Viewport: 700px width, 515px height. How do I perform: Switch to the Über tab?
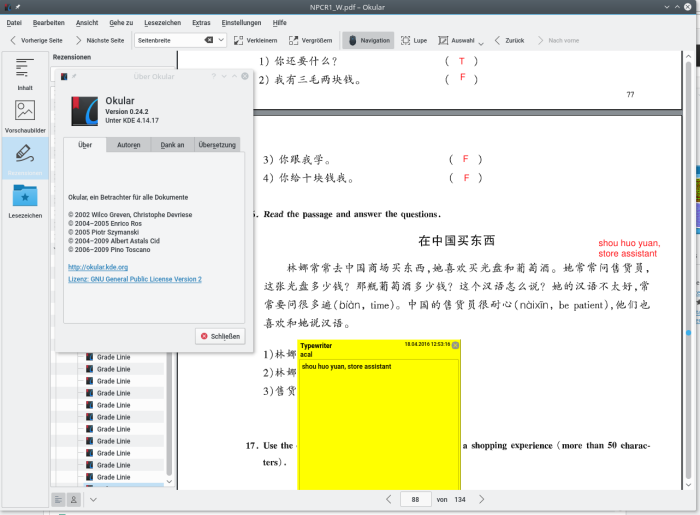coord(85,145)
